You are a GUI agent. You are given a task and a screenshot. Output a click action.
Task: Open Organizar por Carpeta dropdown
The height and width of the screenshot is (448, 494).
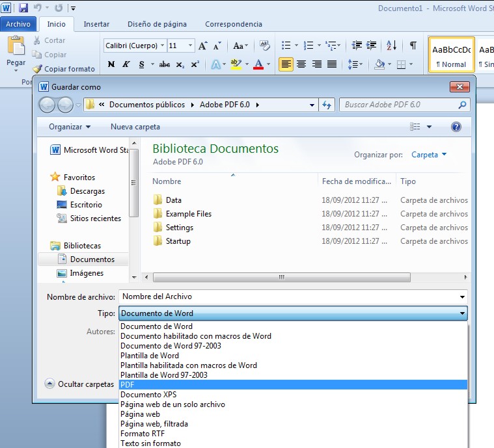coord(429,155)
